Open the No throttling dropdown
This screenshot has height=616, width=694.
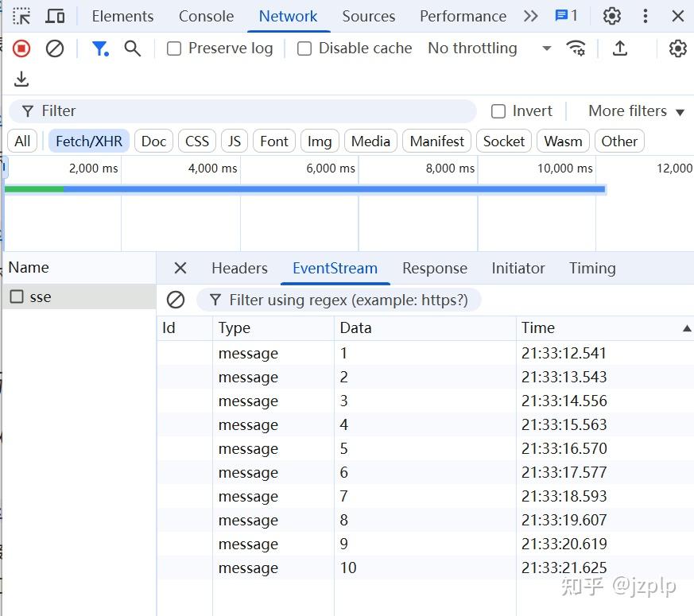point(489,48)
